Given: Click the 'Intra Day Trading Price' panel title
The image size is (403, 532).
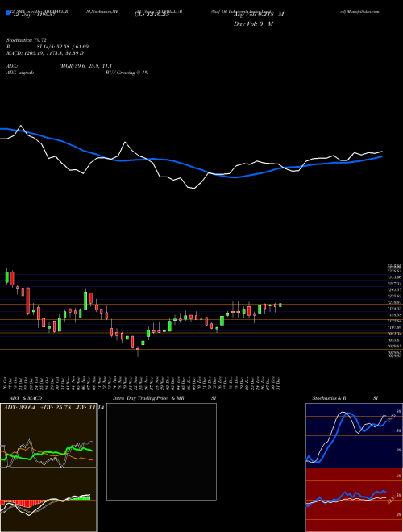Looking at the screenshot, I should tap(139, 398).
